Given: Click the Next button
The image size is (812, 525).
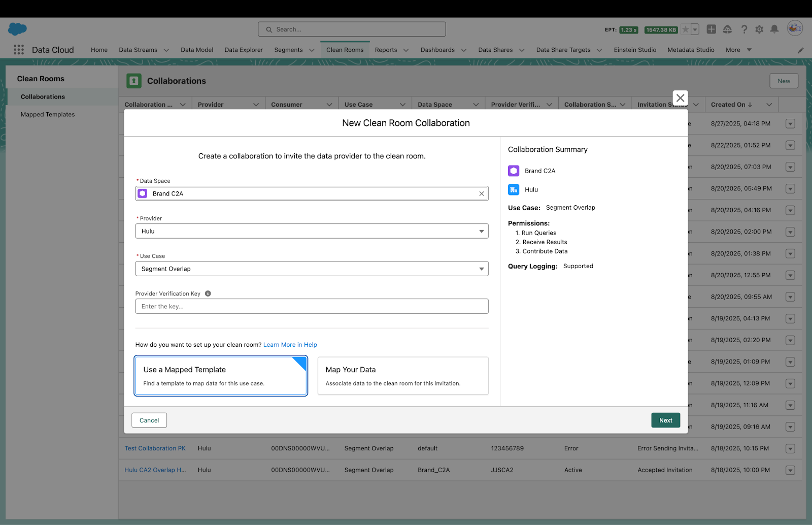Looking at the screenshot, I should point(666,420).
